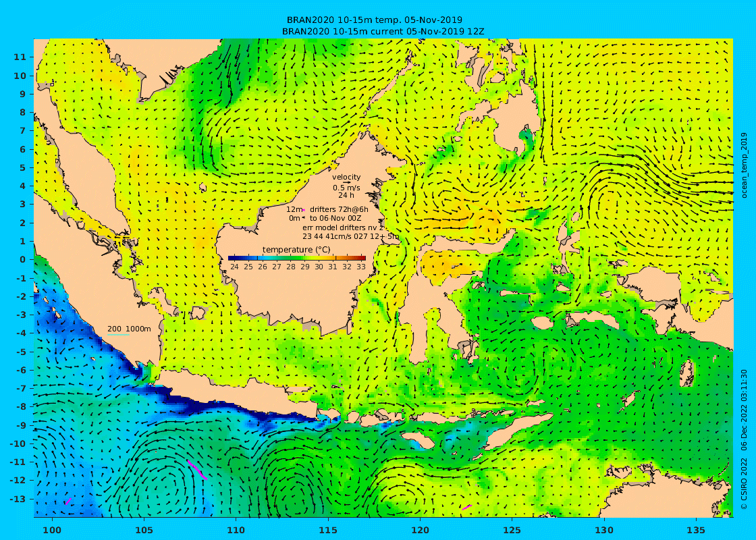This screenshot has height=540, width=756.
Task: Click the longitude axis label '105'
Action: 144,530
